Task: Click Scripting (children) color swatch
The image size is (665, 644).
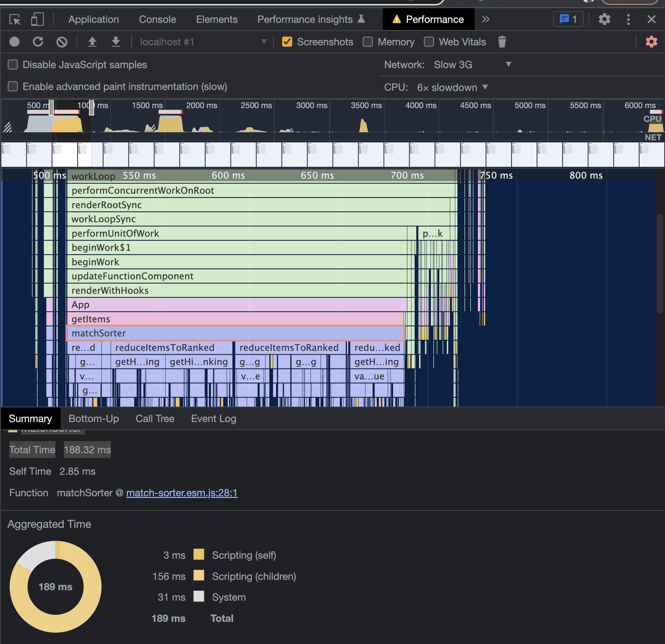Action: coord(199,576)
